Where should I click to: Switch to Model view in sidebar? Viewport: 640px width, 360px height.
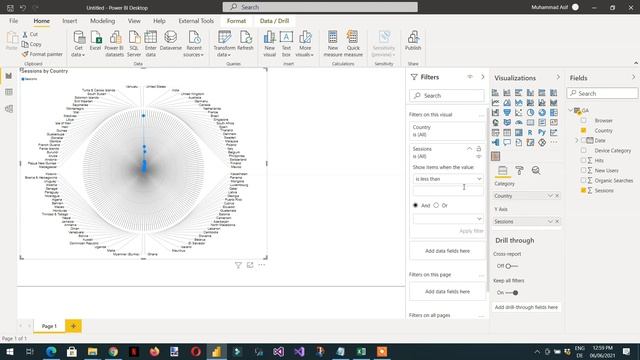9,109
